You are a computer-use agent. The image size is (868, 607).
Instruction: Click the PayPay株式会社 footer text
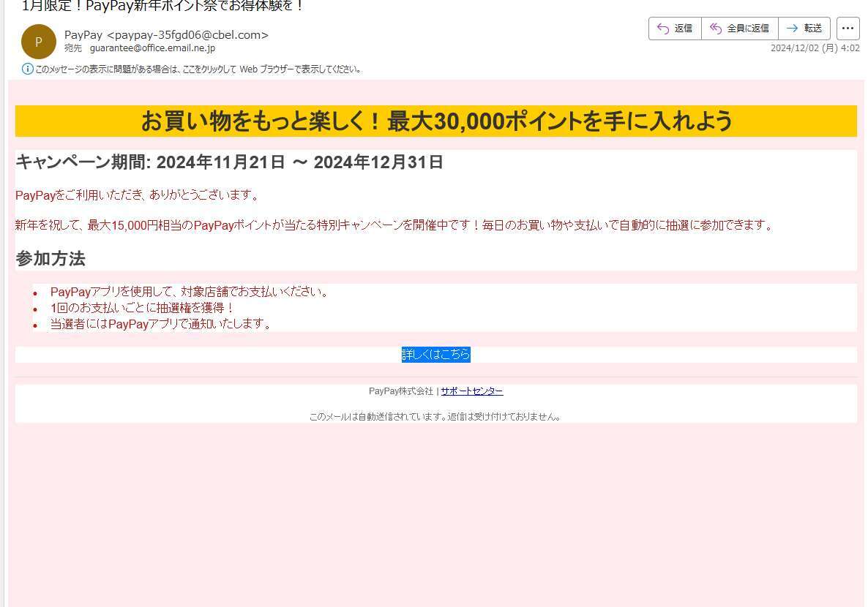coord(401,391)
